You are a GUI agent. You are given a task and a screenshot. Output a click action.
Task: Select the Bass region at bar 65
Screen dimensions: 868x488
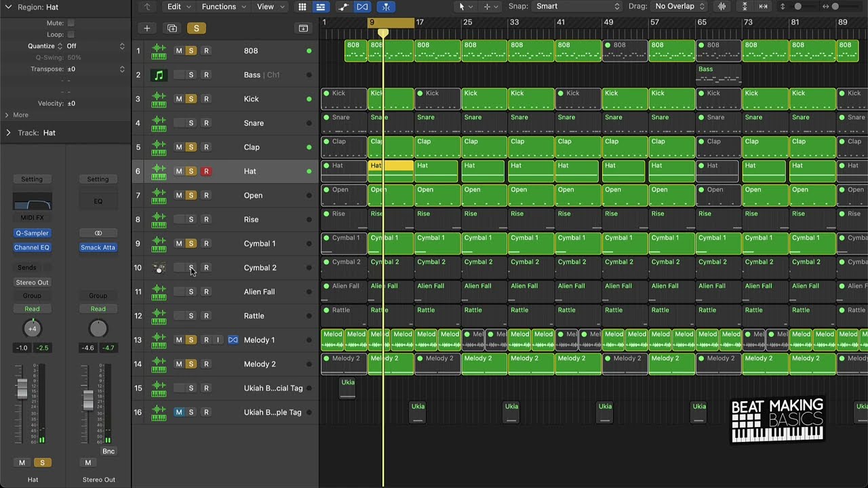click(x=718, y=74)
